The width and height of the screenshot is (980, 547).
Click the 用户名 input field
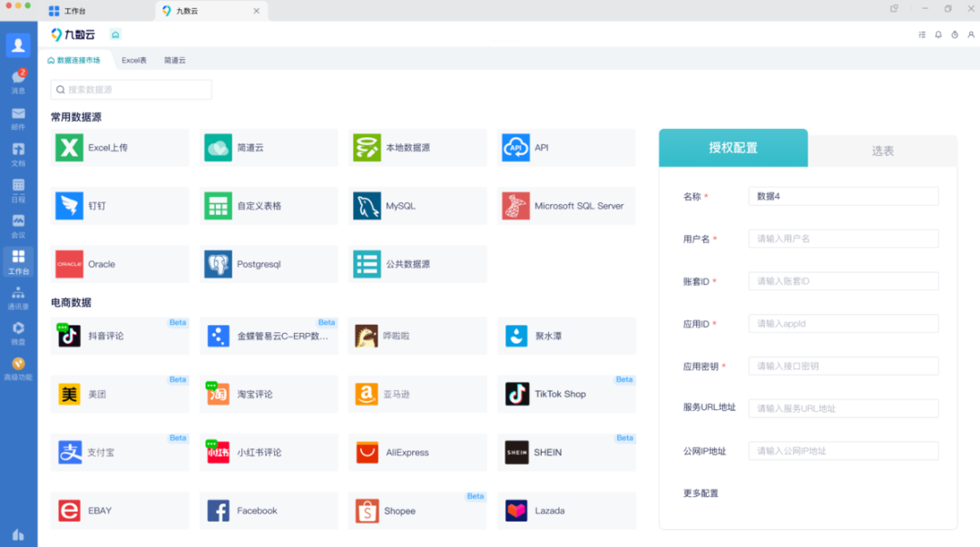coord(843,239)
